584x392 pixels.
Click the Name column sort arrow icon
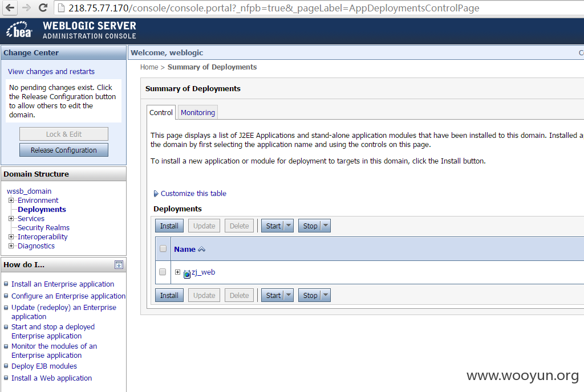tap(201, 250)
